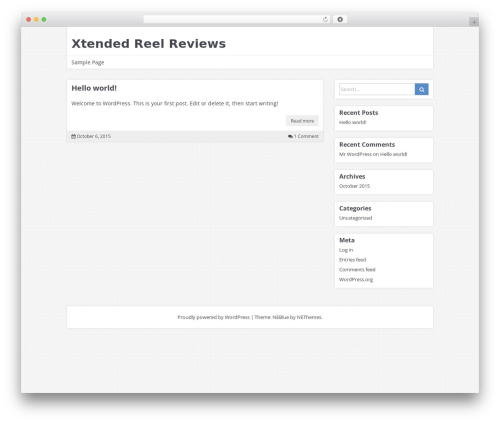The image size is (500, 423).
Task: Open NEThemes link in the footer
Action: pos(309,317)
